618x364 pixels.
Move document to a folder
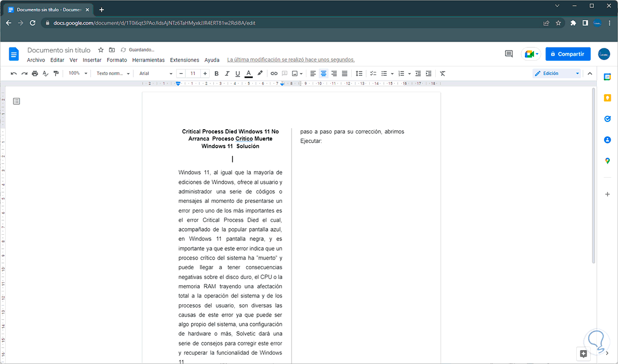click(112, 50)
